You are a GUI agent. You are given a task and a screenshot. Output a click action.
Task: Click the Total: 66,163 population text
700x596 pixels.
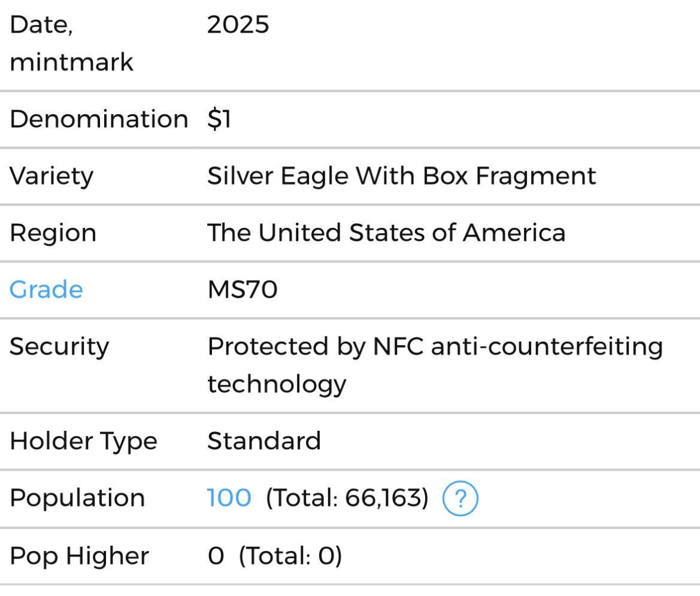click(x=347, y=498)
